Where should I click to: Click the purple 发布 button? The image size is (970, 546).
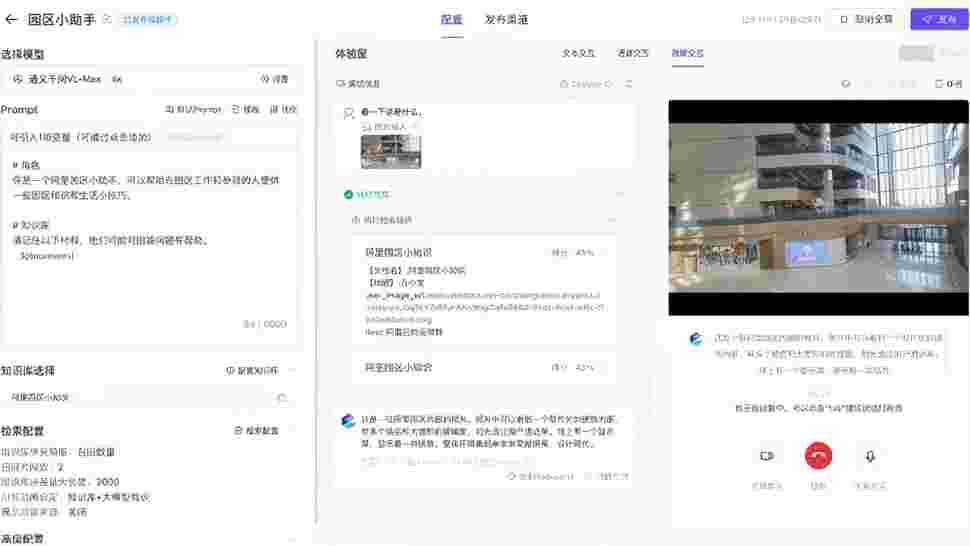click(x=939, y=19)
